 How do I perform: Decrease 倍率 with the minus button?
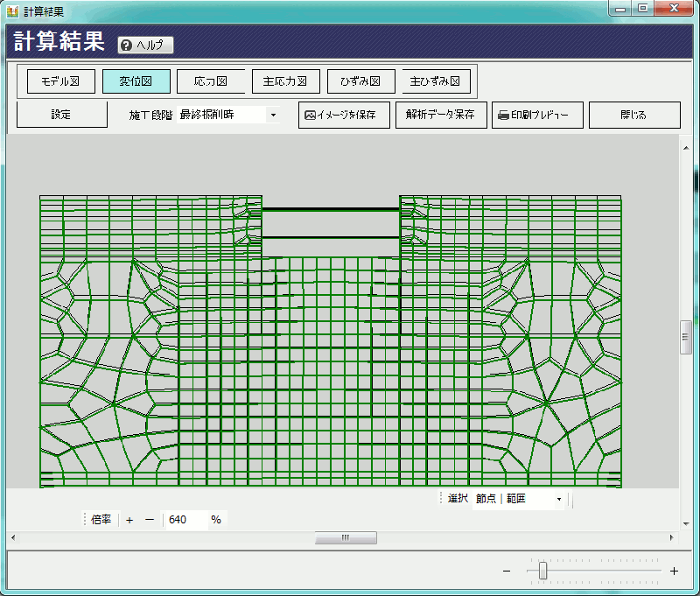tap(150, 520)
